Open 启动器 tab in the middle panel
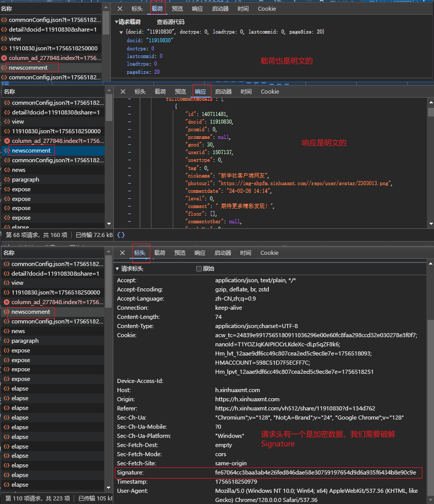 point(223,92)
